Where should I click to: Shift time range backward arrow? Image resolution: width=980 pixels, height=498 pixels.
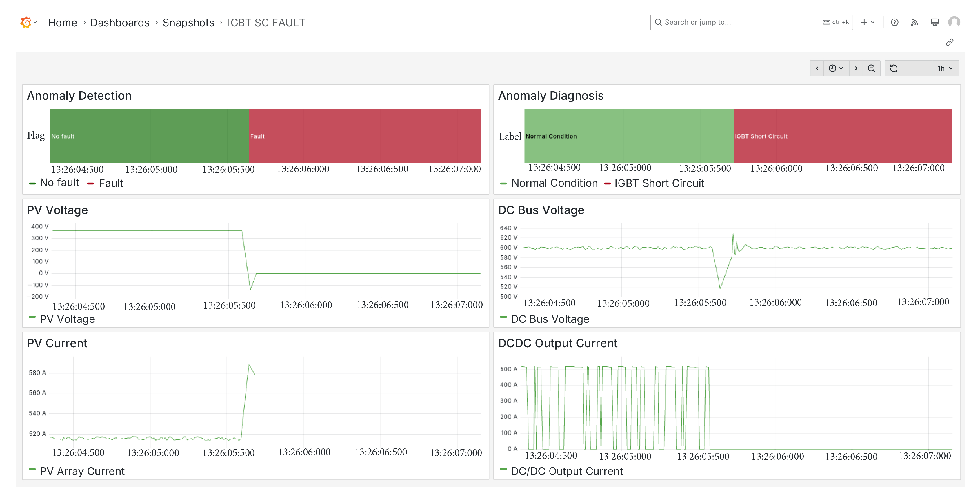817,68
